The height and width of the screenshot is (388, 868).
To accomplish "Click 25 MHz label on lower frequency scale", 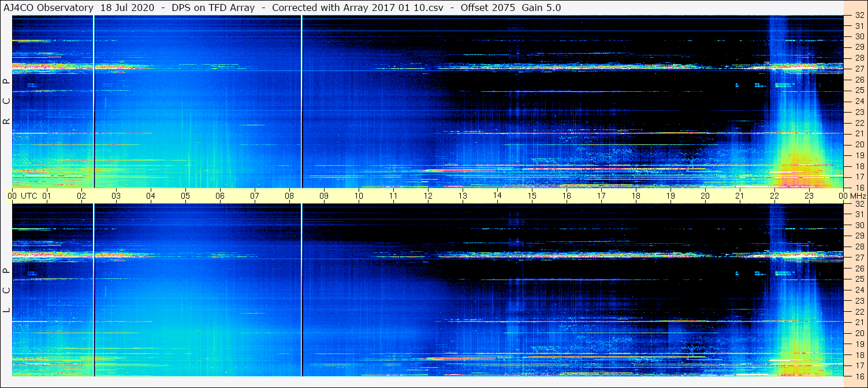I will coord(859,279).
